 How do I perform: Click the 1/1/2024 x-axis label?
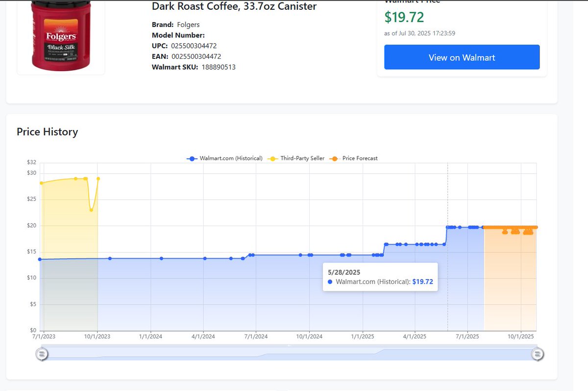pos(150,337)
